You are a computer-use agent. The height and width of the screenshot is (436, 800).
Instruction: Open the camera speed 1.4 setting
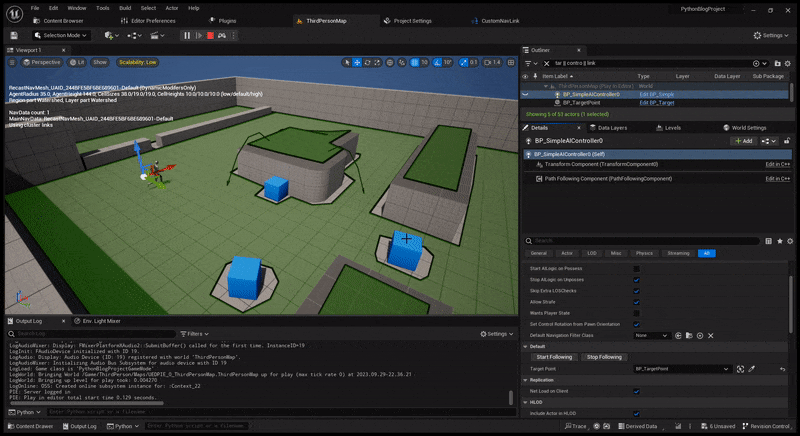coord(492,62)
